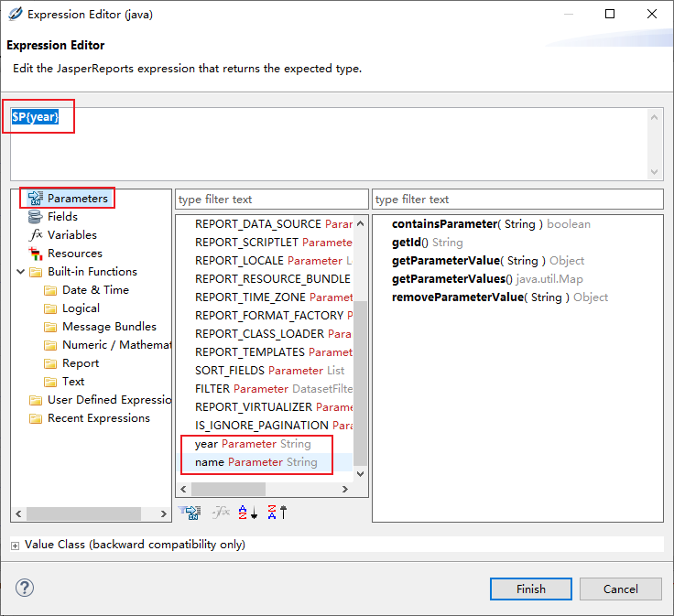Choose getParameterValue(String) method
The height and width of the screenshot is (616, 674).
(x=488, y=261)
